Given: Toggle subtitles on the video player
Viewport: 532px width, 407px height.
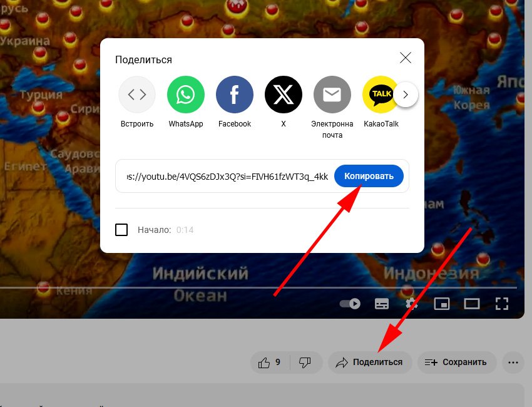Looking at the screenshot, I should coord(381,304).
